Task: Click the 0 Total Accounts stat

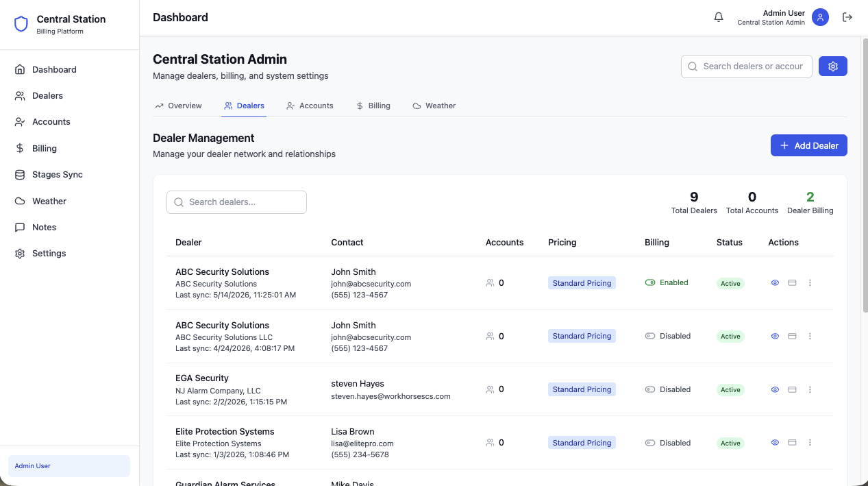Action: (752, 202)
